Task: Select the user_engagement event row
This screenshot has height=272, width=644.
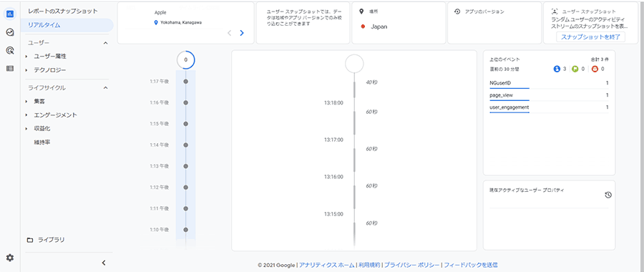Action: point(549,108)
